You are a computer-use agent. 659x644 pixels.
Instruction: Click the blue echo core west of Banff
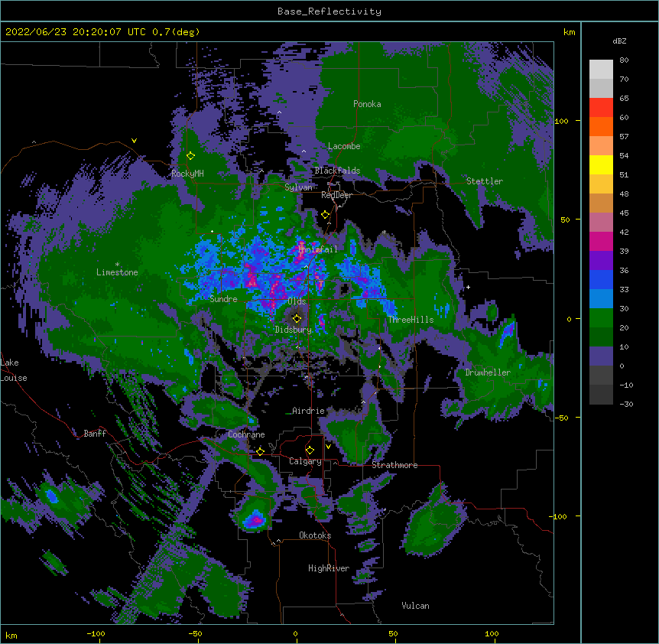coord(52,496)
